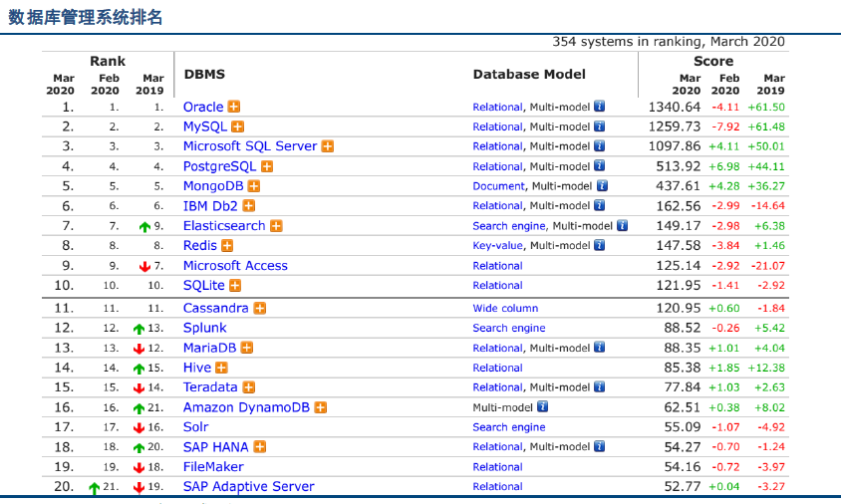Viewport: 841px width, 504px height.
Task: Click the info icon in PostgreSQL row
Action: tap(600, 165)
